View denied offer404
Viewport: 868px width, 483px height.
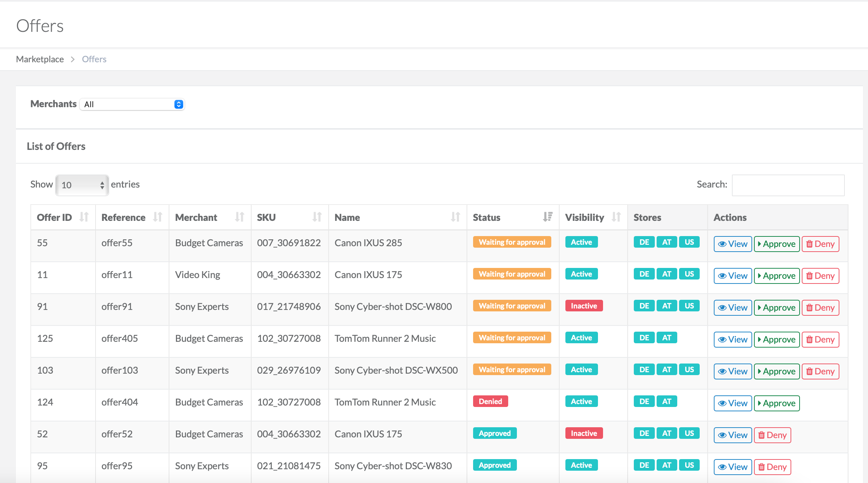click(x=733, y=403)
